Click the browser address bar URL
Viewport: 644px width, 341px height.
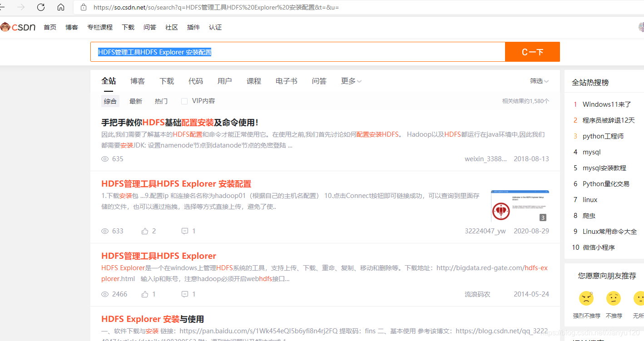[x=216, y=7]
